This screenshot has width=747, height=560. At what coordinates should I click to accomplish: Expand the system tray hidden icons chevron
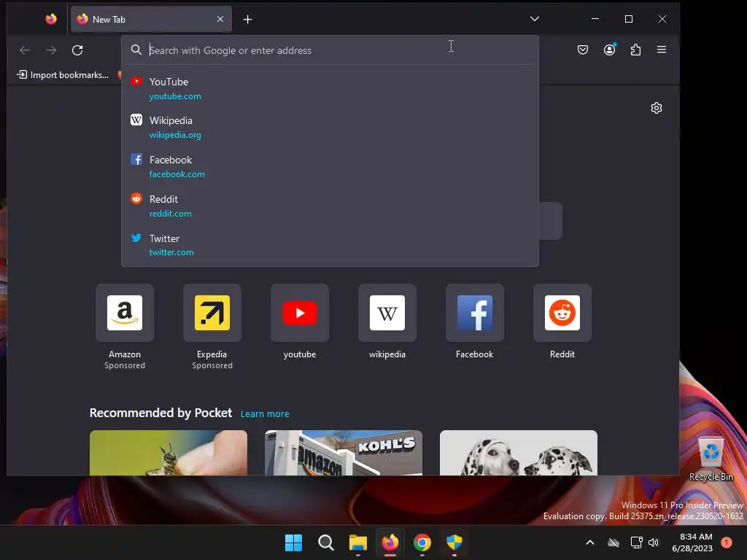pos(589,542)
